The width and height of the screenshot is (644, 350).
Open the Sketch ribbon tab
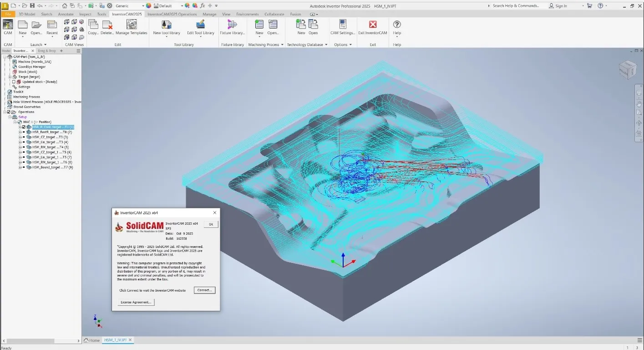[46, 14]
